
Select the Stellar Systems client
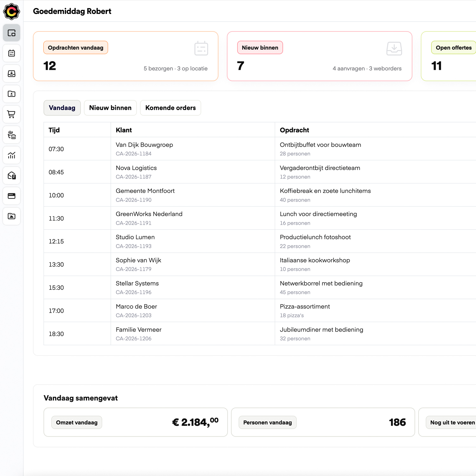pos(137,283)
